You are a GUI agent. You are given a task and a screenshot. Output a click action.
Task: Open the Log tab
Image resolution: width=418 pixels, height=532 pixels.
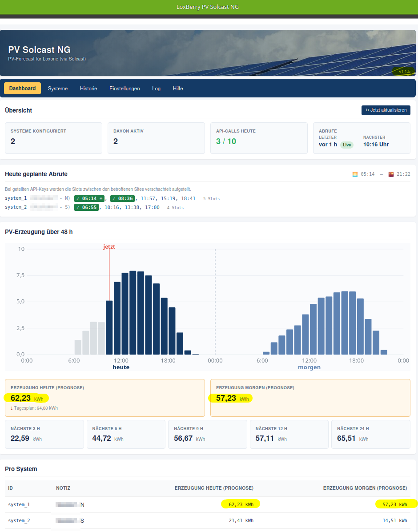click(x=157, y=89)
